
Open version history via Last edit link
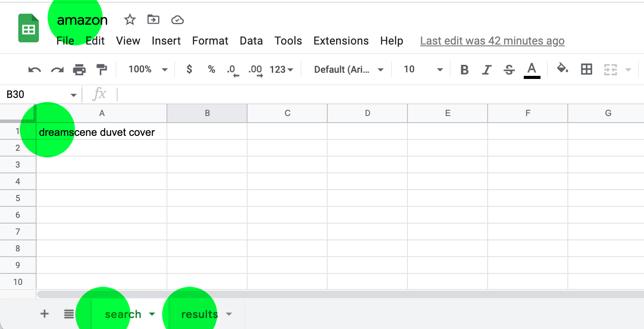coord(492,41)
